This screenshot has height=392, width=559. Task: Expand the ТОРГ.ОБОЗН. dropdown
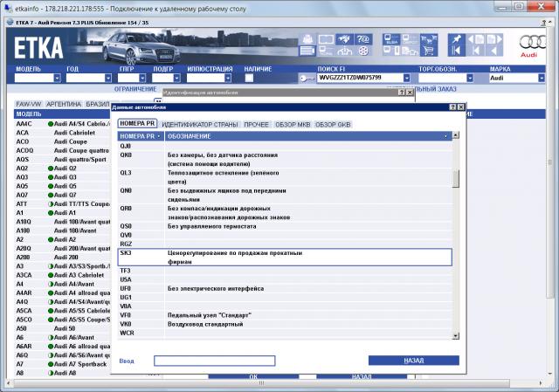point(470,78)
